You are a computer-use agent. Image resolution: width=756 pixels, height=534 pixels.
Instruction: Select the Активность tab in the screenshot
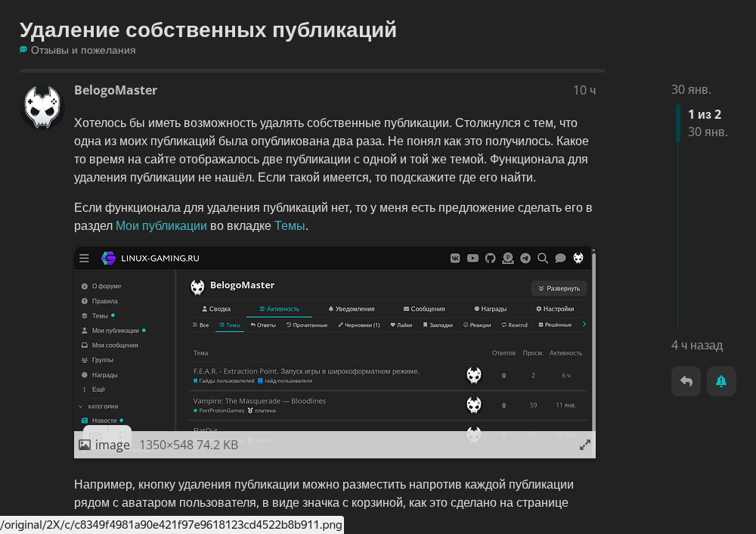tap(279, 309)
